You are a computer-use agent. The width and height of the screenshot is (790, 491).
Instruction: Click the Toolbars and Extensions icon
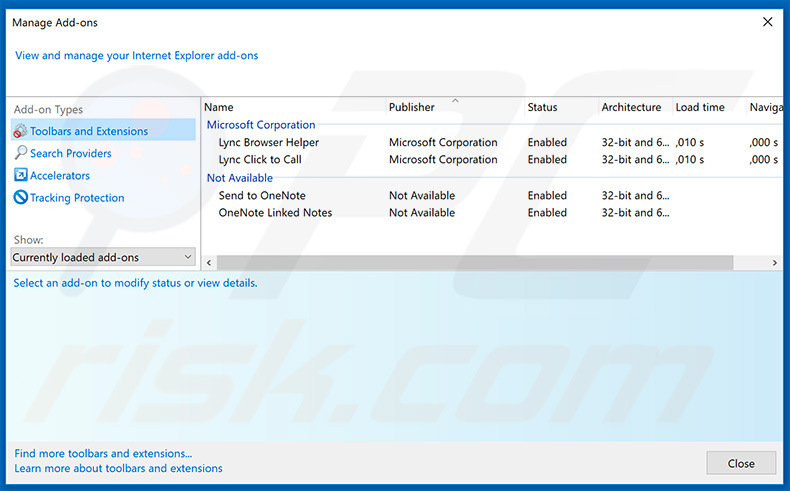(20, 132)
